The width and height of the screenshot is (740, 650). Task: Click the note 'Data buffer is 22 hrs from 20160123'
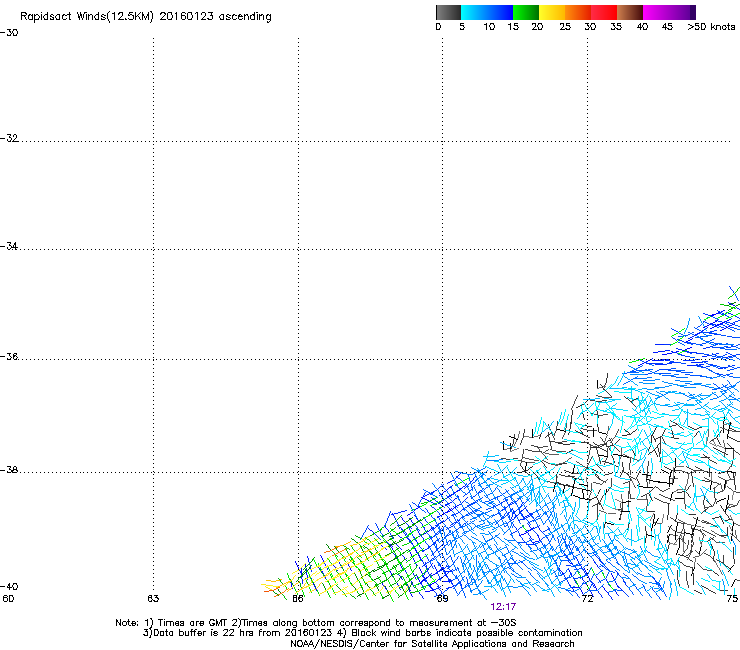[242, 633]
